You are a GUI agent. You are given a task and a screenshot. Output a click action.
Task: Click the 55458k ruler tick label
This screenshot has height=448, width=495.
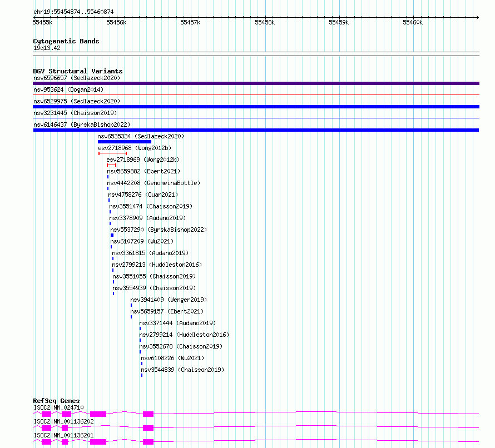pos(265,22)
